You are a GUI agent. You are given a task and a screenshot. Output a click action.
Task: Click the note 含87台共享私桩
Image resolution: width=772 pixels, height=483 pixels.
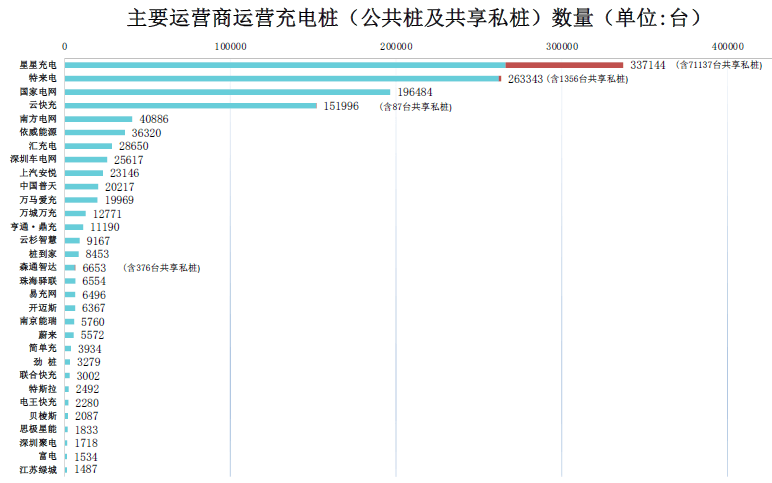pos(416,107)
